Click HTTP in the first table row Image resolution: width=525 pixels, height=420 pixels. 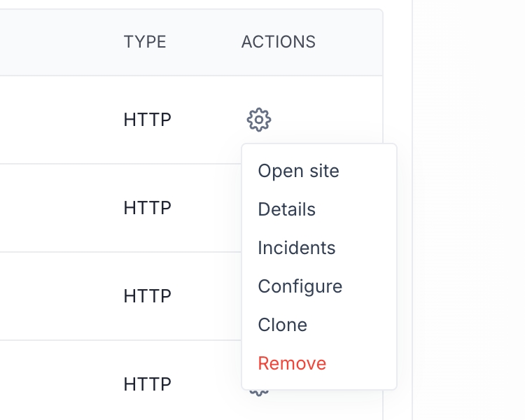pos(147,120)
